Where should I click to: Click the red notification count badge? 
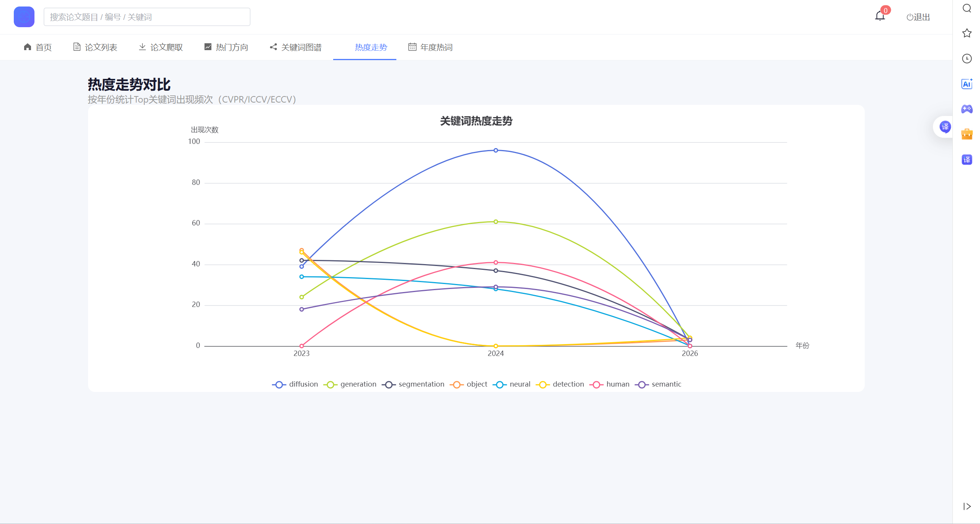[x=885, y=10]
